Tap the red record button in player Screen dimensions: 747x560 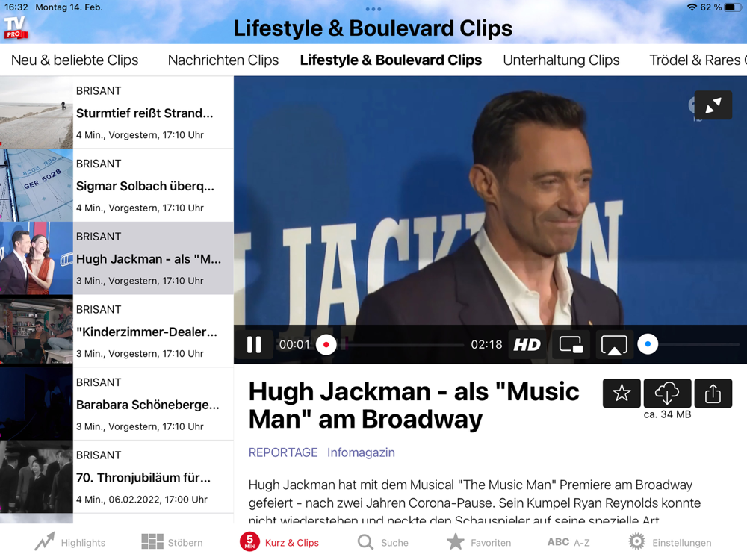pyautogui.click(x=326, y=344)
